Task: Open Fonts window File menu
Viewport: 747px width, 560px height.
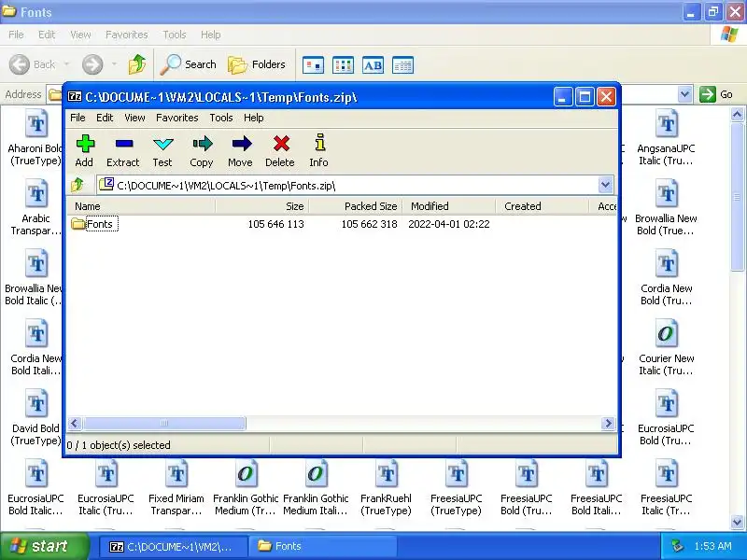Action: [x=16, y=35]
